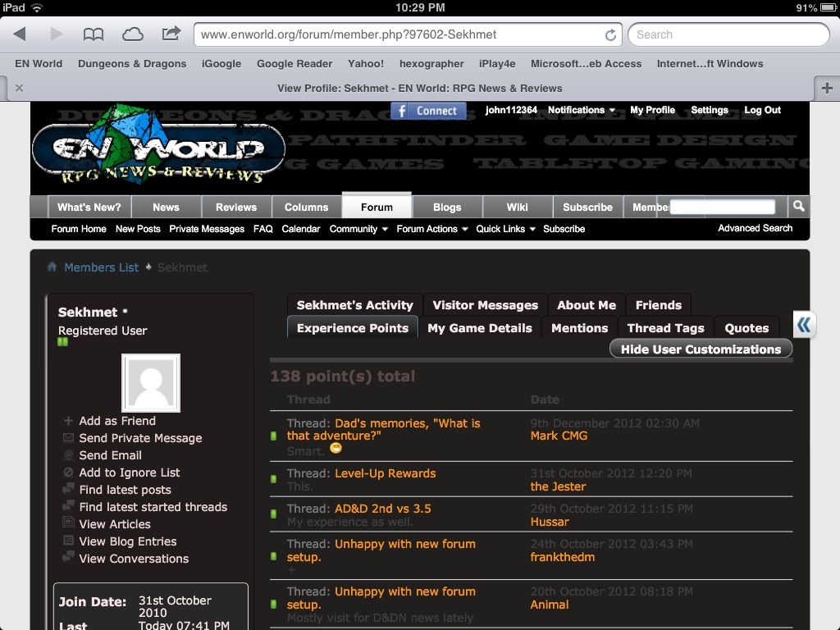Viewport: 840px width, 630px height.
Task: Open the Dad's memories thread link
Action: point(384,430)
